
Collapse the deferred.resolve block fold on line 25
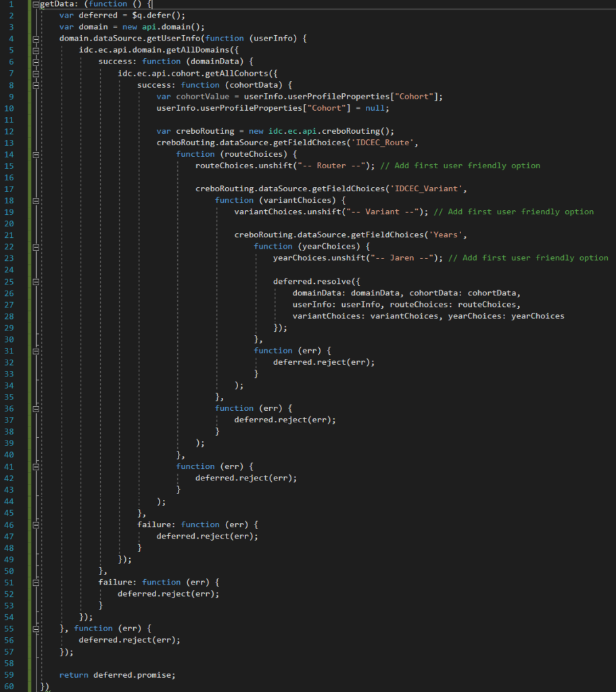[36, 282]
